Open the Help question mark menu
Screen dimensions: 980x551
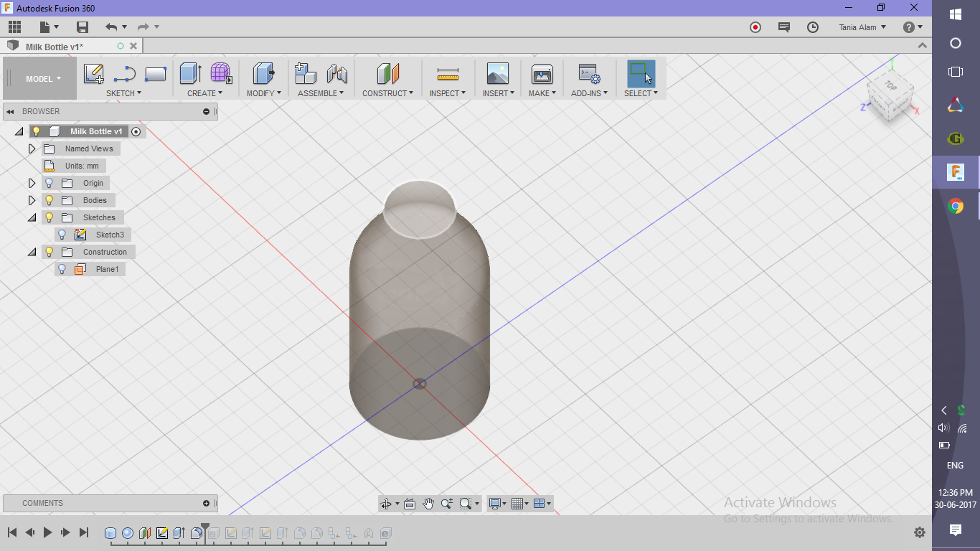point(913,27)
